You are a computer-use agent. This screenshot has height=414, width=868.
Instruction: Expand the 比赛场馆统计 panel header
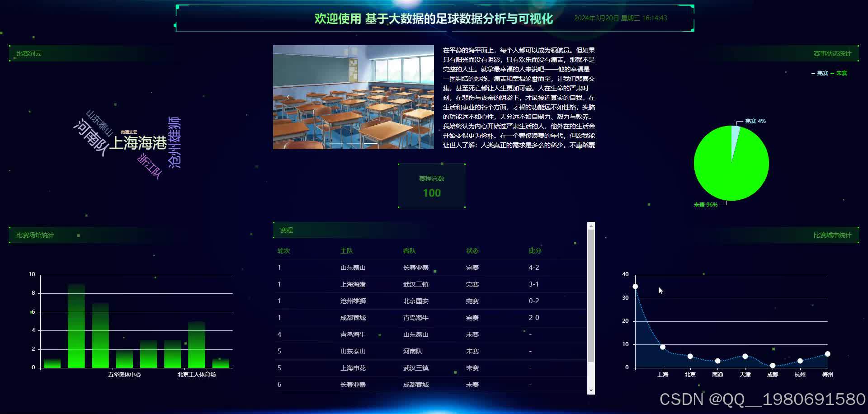[x=35, y=235]
